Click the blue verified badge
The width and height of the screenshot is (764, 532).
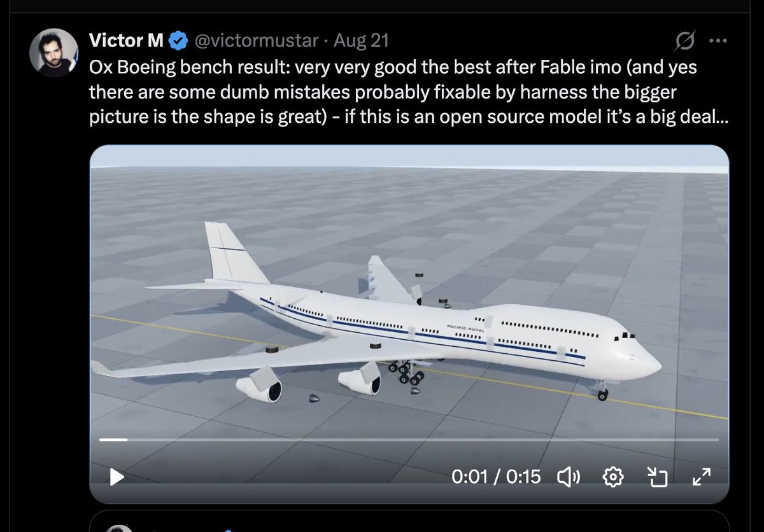click(178, 41)
